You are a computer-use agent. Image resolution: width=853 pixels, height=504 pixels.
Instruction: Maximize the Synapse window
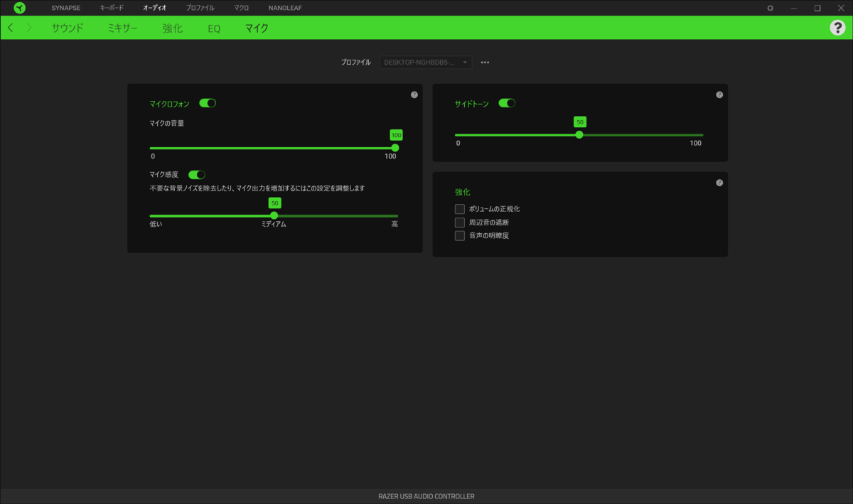(x=817, y=8)
